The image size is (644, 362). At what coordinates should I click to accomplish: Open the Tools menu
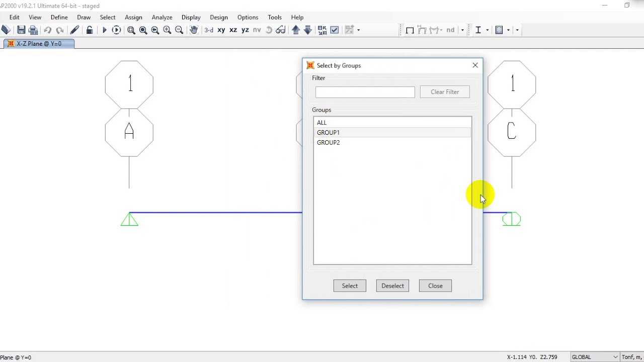275,17
